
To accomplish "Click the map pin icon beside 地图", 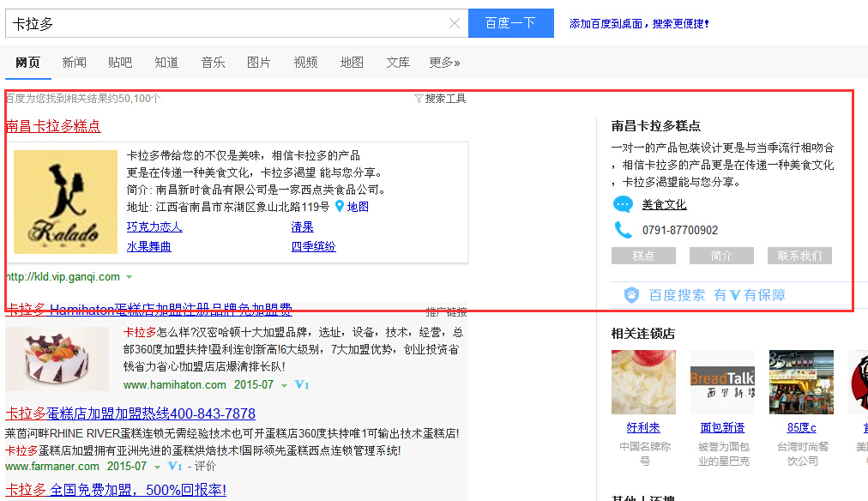I will (340, 207).
